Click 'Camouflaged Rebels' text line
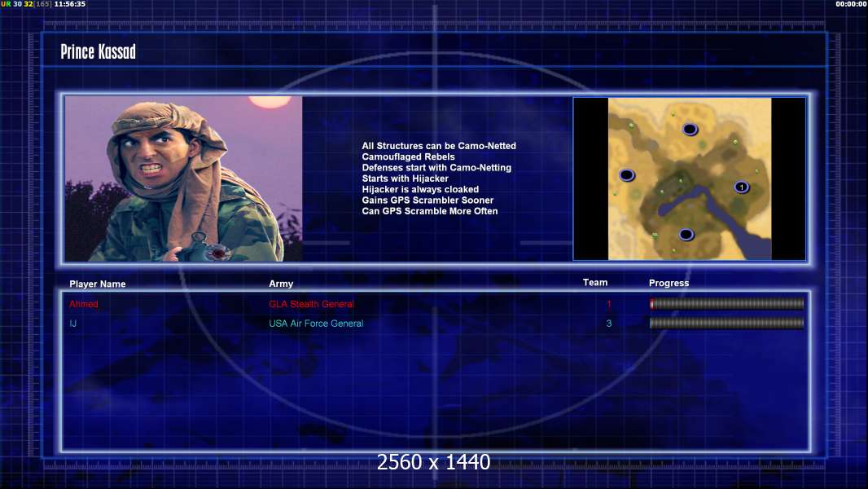The image size is (868, 489). (x=409, y=156)
